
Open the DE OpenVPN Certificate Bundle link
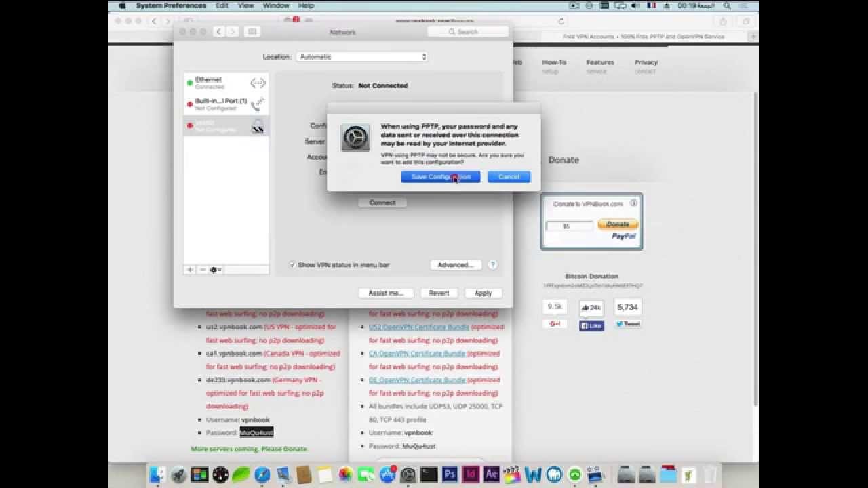click(x=417, y=380)
